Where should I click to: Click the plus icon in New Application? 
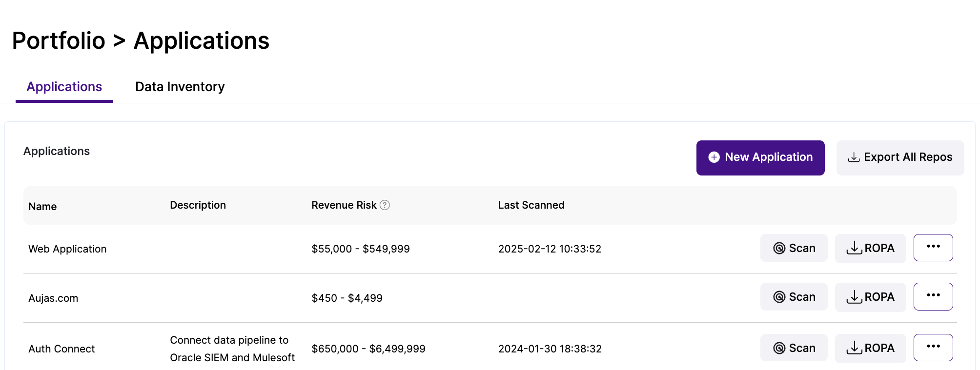[714, 157]
